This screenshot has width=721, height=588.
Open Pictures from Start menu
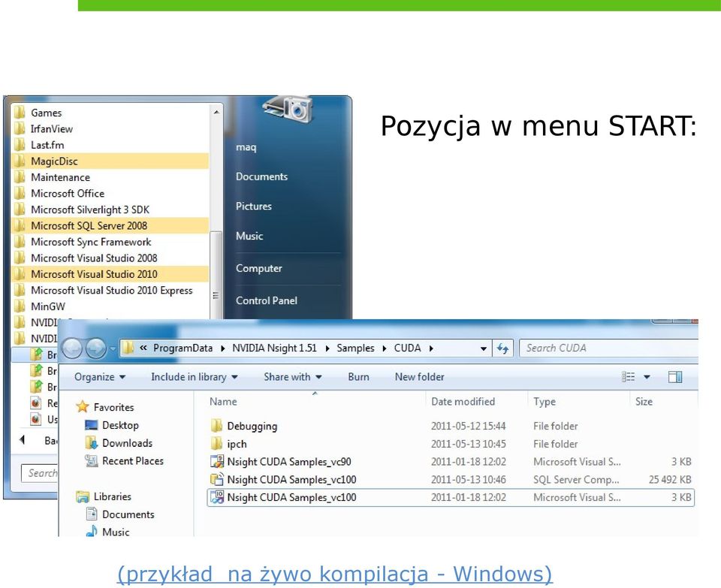coord(253,206)
